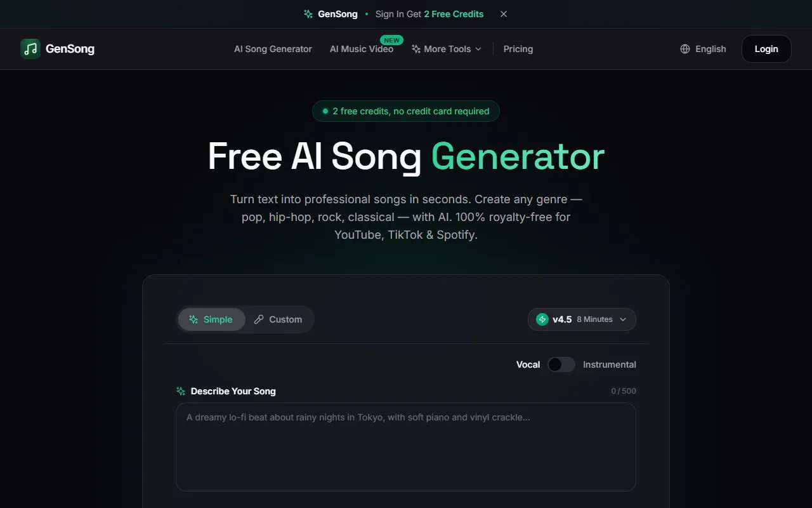
Task: Click the sparkle icon beside Describe Your Song
Action: pyautogui.click(x=181, y=391)
